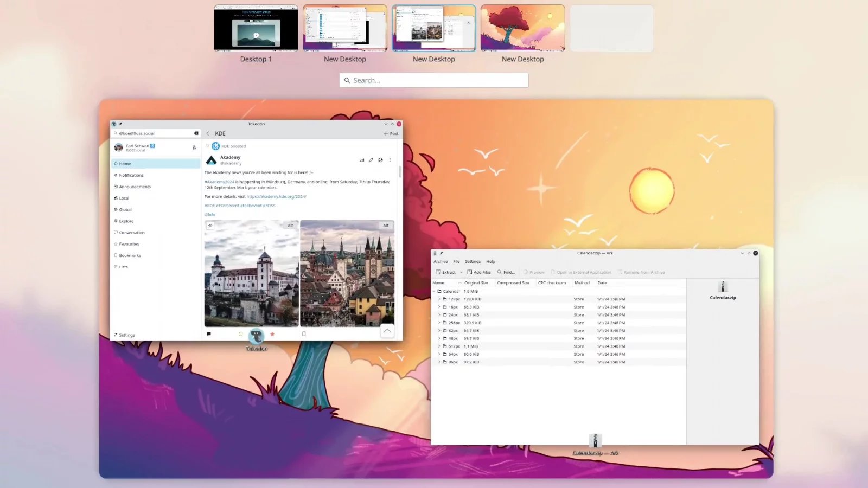Open the File menu in Ark

456,261
